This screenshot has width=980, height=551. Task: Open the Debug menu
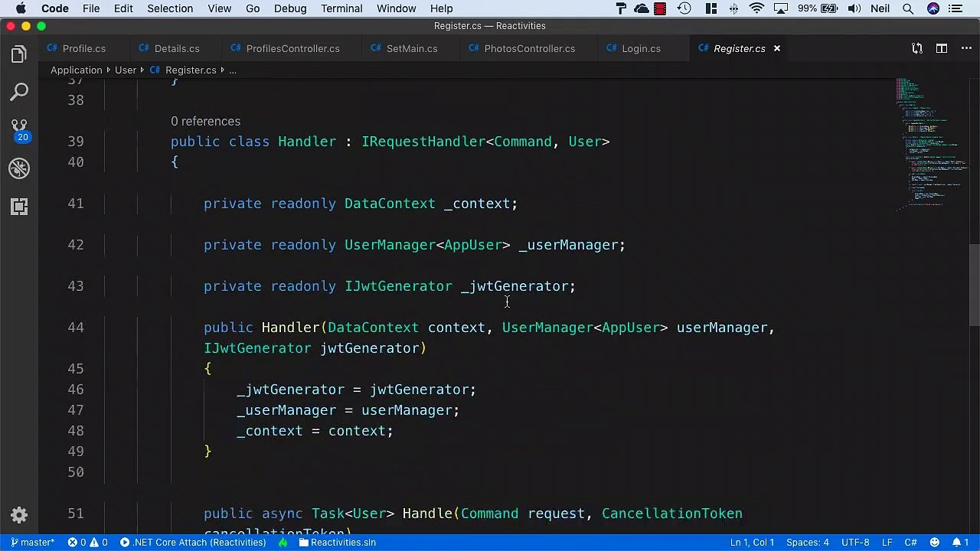tap(290, 8)
